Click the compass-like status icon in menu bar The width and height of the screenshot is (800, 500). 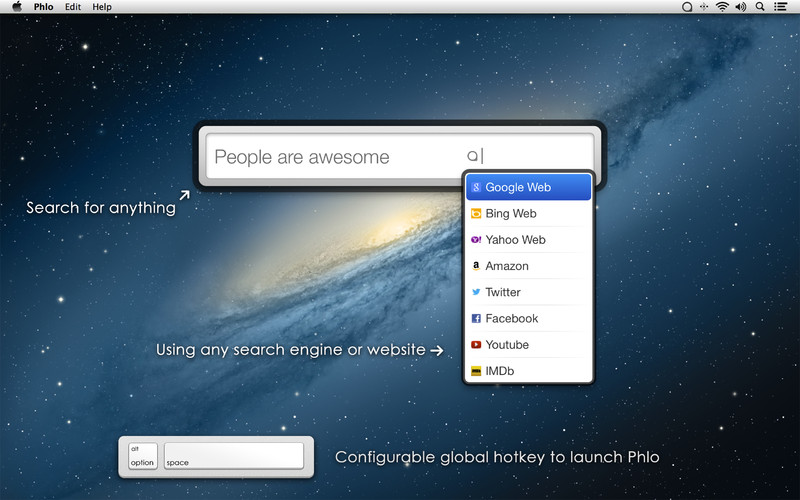click(704, 7)
